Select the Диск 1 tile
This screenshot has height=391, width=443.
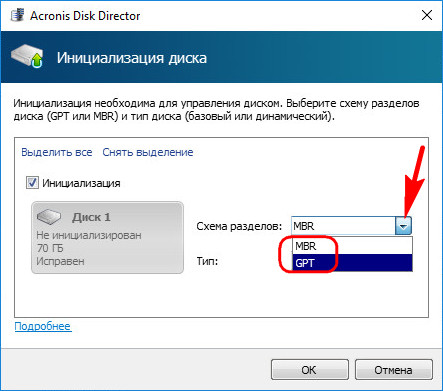coord(107,237)
